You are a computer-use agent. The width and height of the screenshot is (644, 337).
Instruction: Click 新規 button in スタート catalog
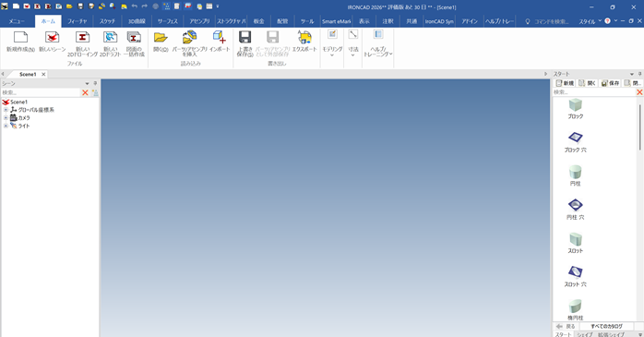point(565,83)
